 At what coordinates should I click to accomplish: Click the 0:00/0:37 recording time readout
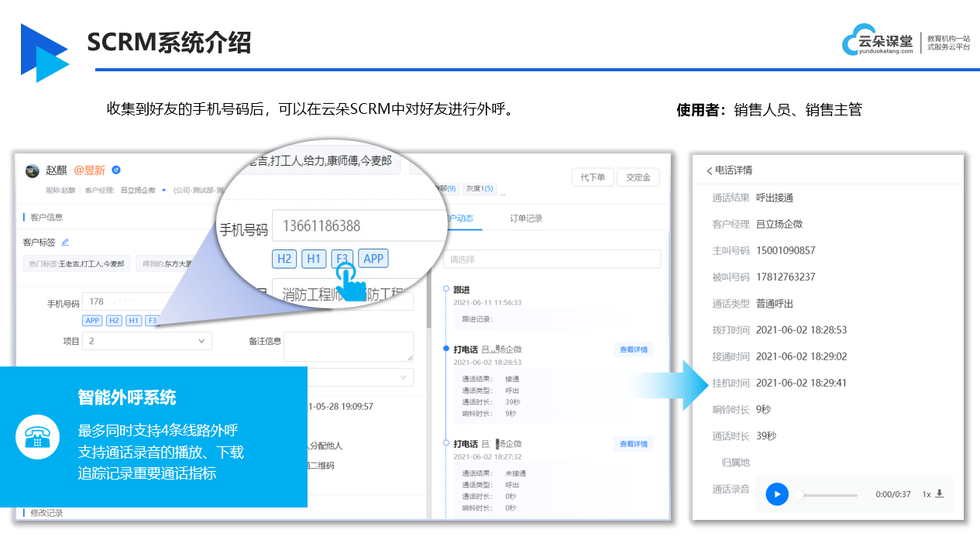tap(893, 494)
